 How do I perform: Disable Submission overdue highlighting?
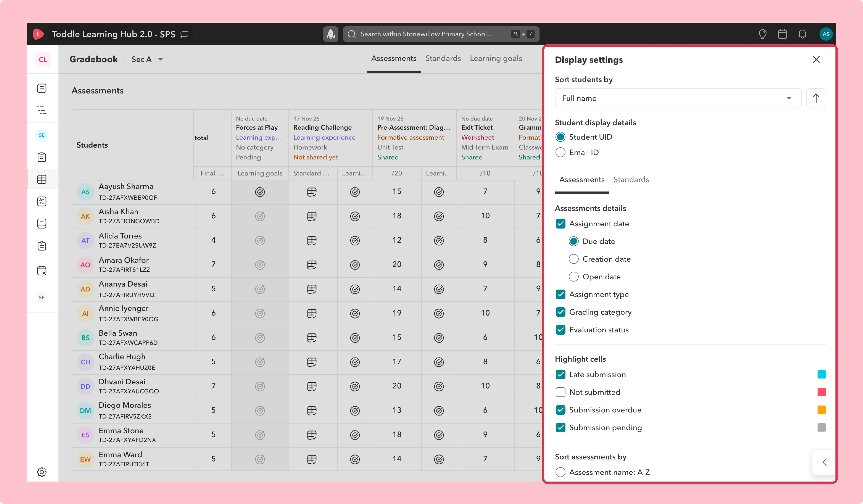pyautogui.click(x=560, y=410)
